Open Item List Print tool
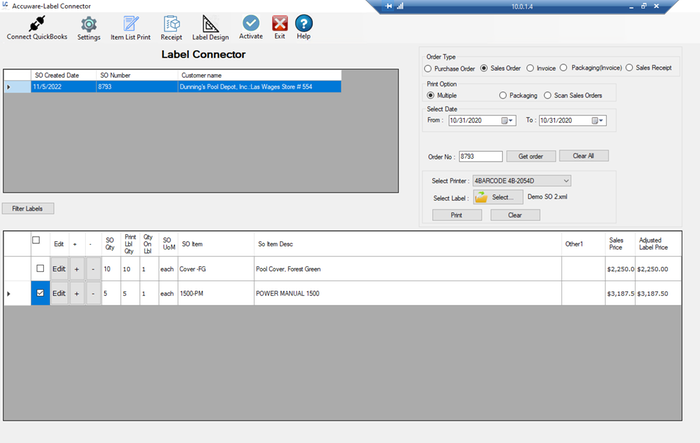Image resolution: width=700 pixels, height=443 pixels. [131, 24]
